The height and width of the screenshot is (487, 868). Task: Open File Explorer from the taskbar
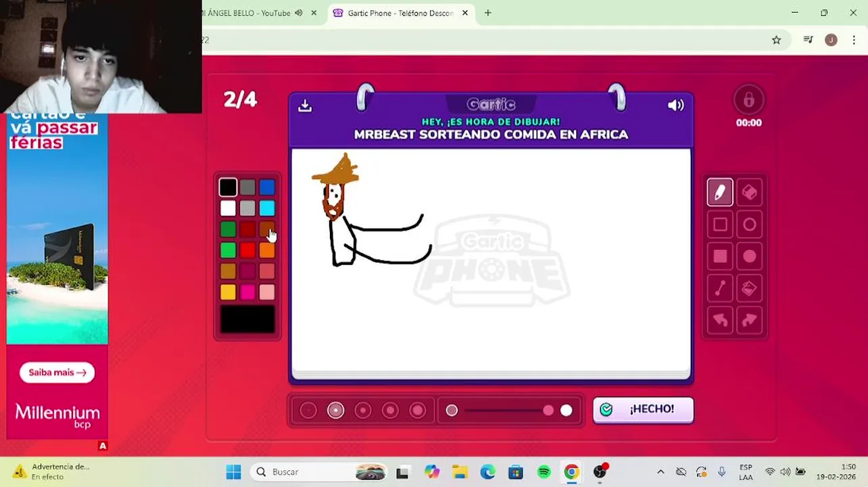(x=460, y=472)
